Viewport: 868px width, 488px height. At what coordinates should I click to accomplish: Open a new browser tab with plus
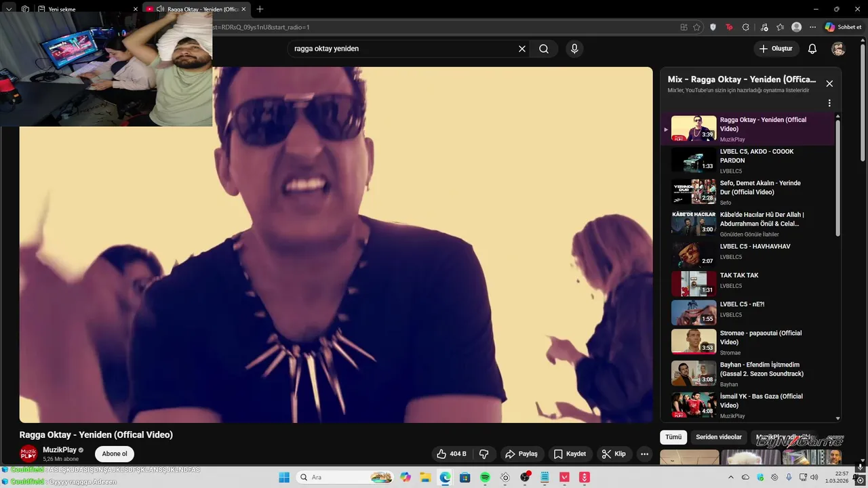click(x=260, y=9)
